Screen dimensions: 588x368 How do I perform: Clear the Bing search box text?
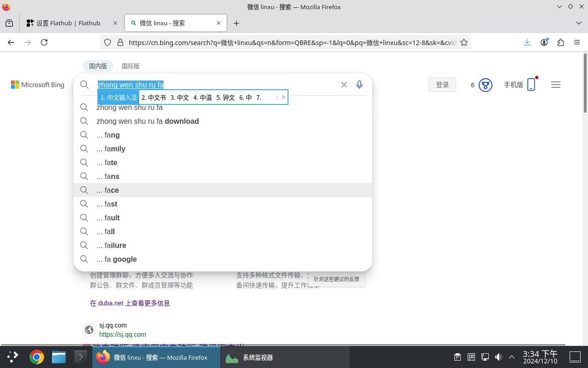344,85
